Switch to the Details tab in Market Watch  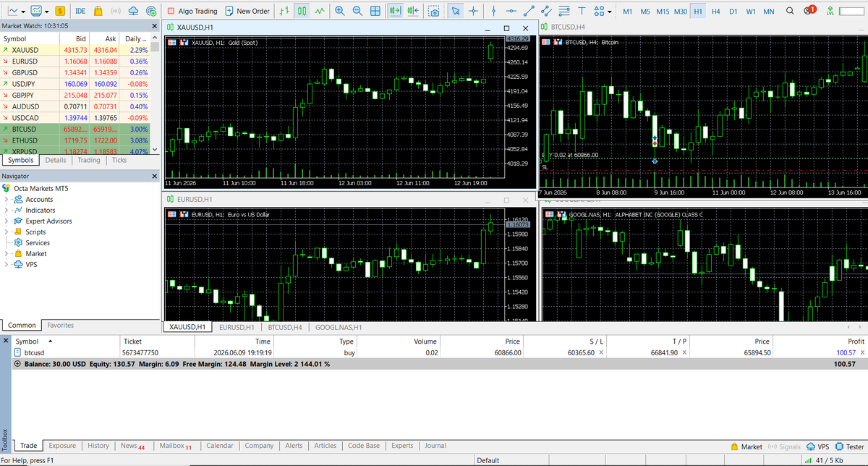[x=56, y=160]
